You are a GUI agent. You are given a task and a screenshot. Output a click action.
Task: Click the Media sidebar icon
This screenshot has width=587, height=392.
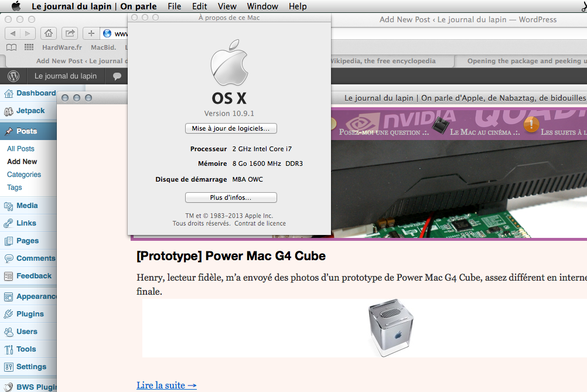point(9,206)
